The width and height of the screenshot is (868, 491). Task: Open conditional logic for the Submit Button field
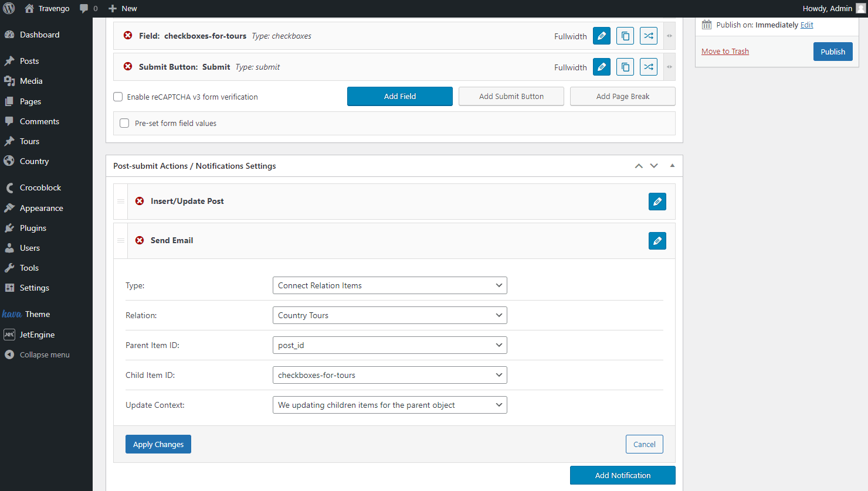(x=649, y=67)
